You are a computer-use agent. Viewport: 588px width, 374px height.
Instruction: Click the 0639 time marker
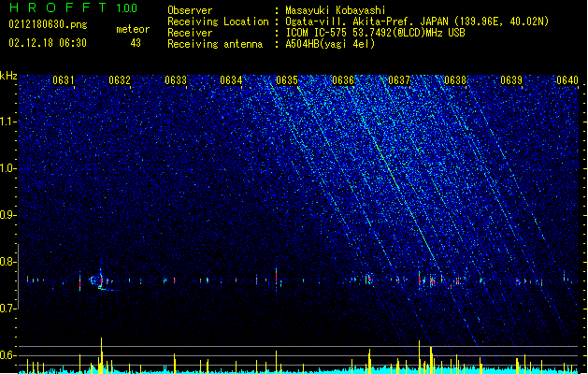(x=511, y=80)
